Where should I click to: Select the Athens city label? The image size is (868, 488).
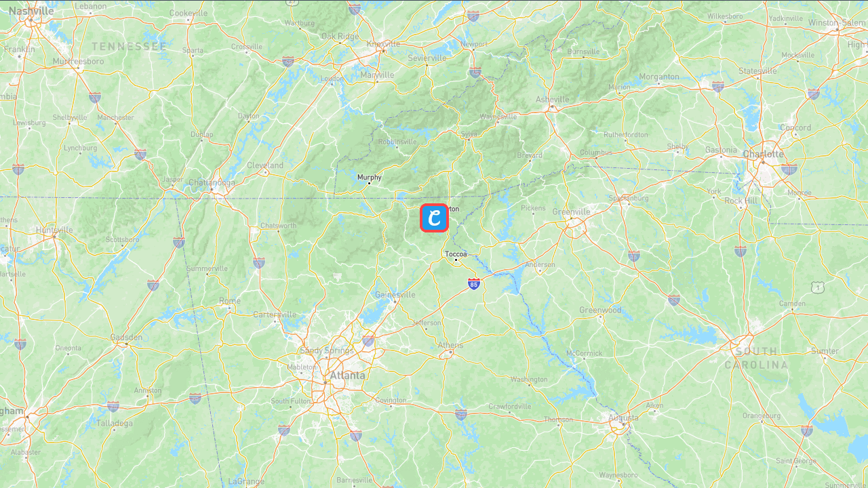coord(450,345)
